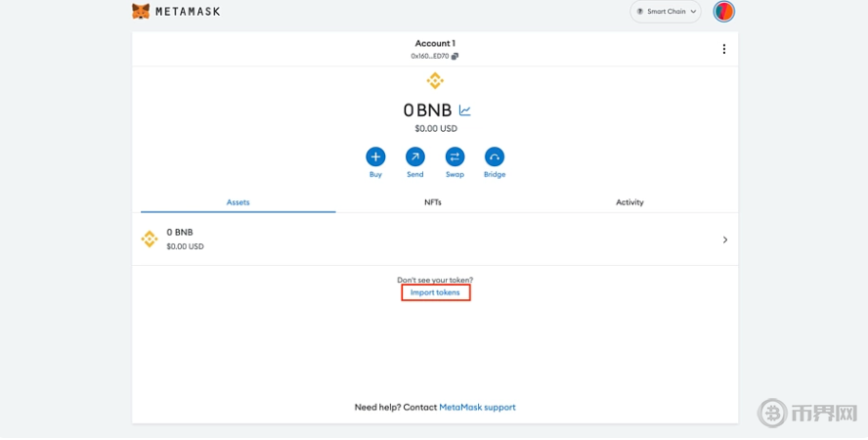Copy account address with the copy icon
Image resolution: width=868 pixels, height=440 pixels.
(x=456, y=57)
